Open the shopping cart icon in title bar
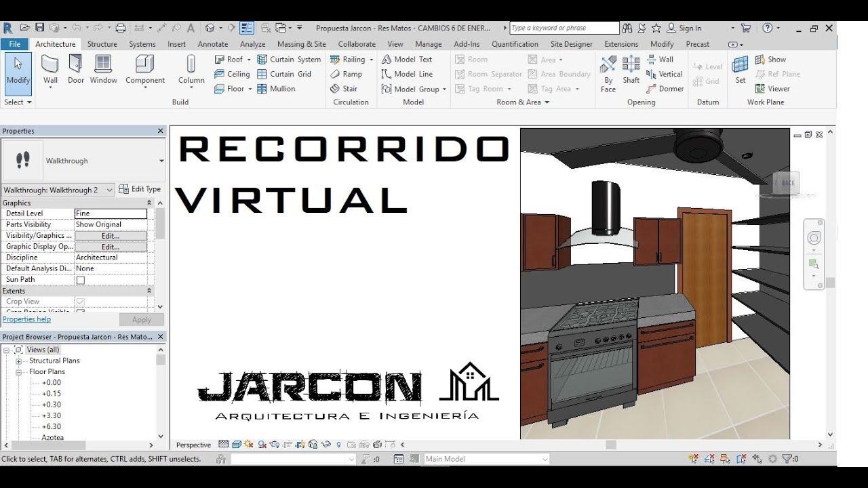The image size is (868, 488). (746, 28)
